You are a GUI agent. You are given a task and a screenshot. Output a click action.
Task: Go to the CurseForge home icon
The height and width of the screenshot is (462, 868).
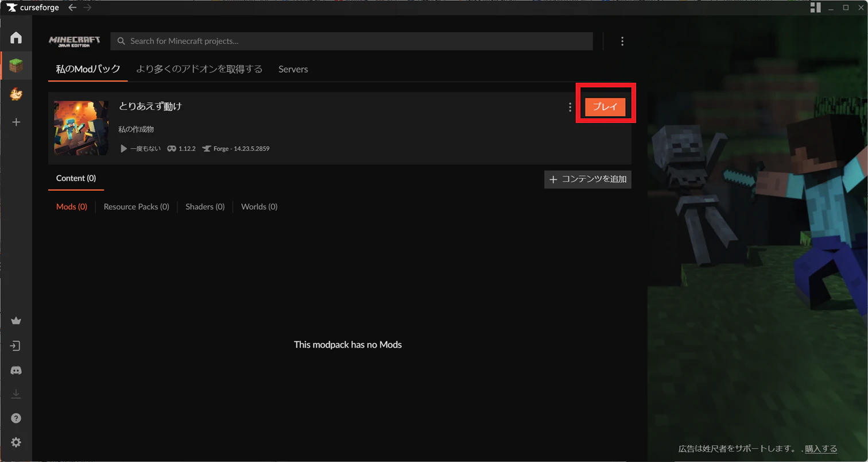16,38
